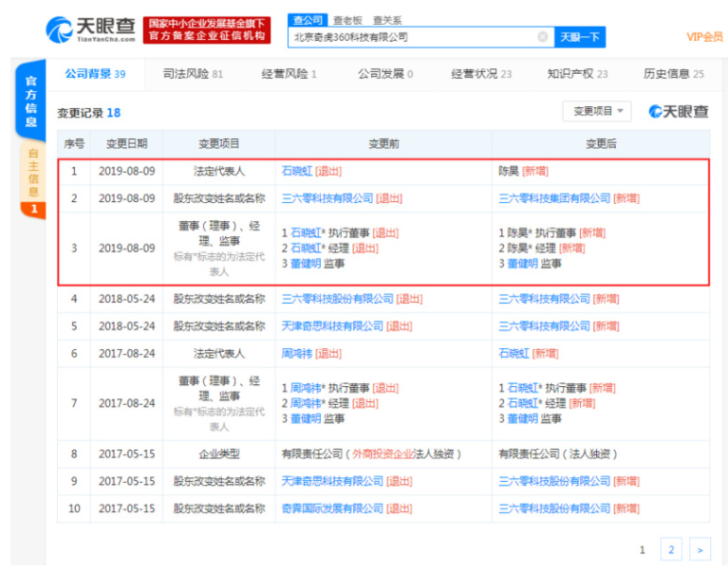Click the 变更前 column header

pos(383,144)
